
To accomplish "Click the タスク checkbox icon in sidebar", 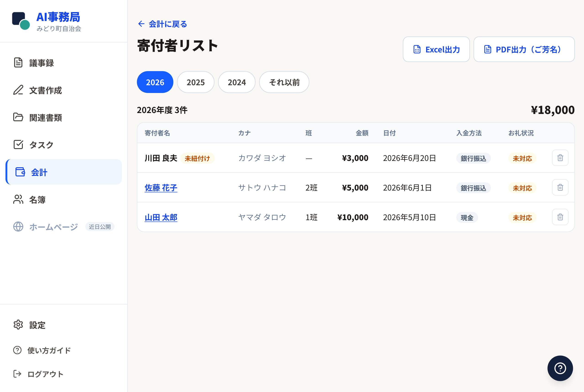I will click(x=18, y=144).
